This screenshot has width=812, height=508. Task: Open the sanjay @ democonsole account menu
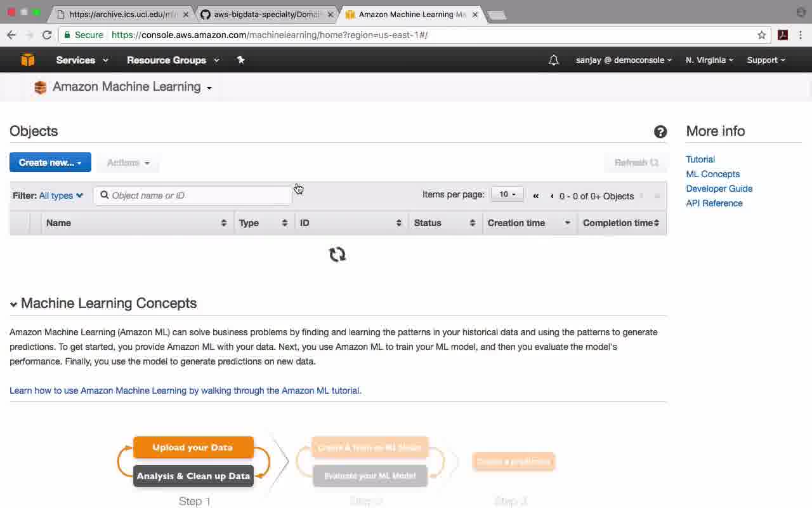point(624,60)
